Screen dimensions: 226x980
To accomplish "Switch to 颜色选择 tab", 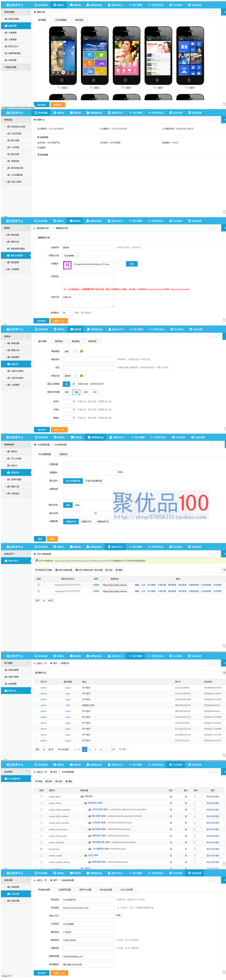I will 79,20.
